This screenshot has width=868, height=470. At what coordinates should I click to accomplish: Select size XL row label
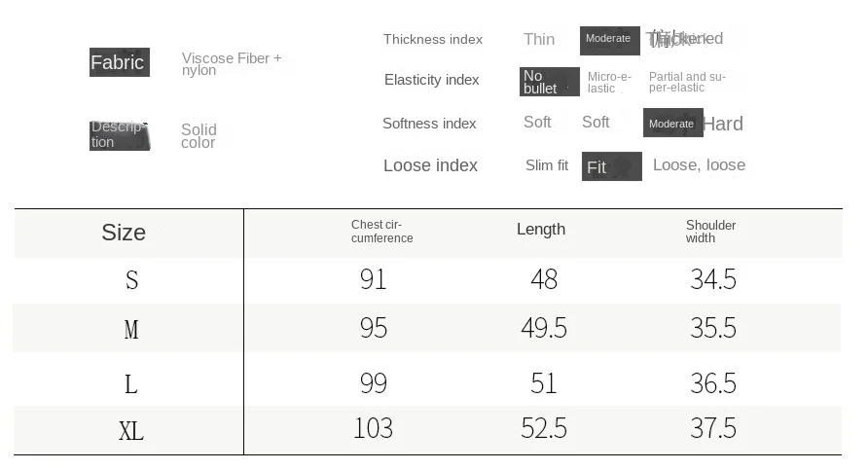(131, 431)
